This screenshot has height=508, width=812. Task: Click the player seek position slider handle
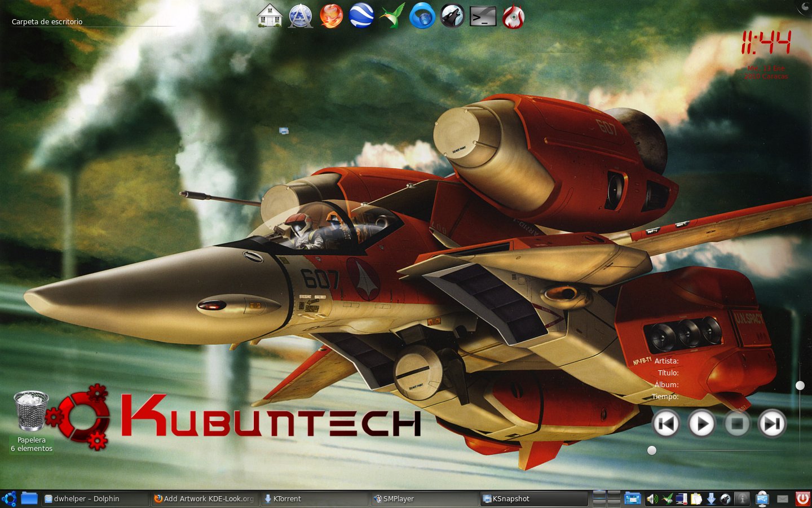(652, 450)
